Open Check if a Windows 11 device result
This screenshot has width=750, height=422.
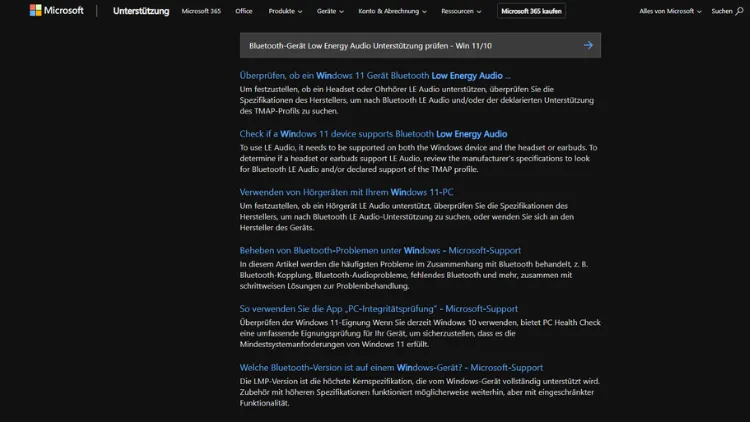point(373,133)
